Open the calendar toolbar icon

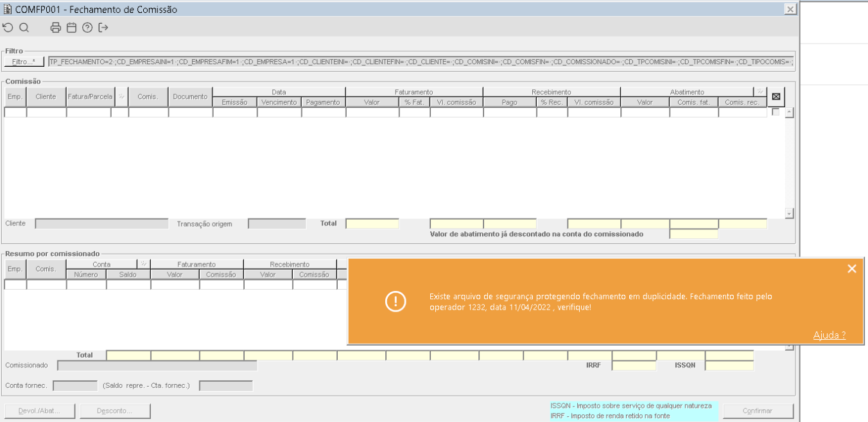click(x=71, y=28)
